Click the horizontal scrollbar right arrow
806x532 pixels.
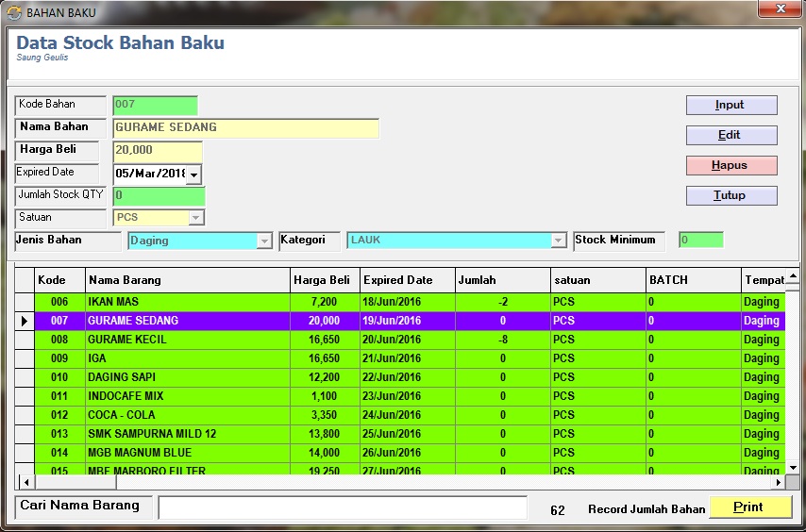tap(779, 482)
